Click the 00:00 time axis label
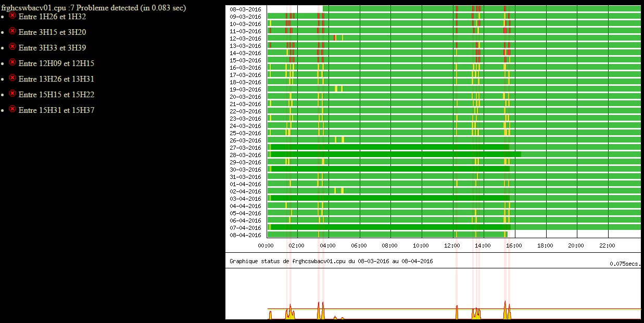This screenshot has height=323, width=644. click(x=266, y=246)
